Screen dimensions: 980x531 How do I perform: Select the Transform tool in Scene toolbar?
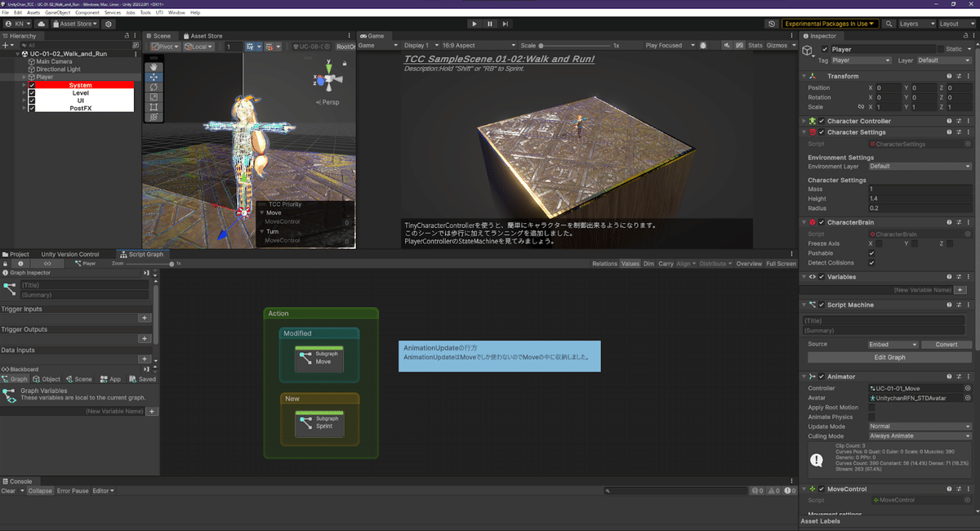154,117
